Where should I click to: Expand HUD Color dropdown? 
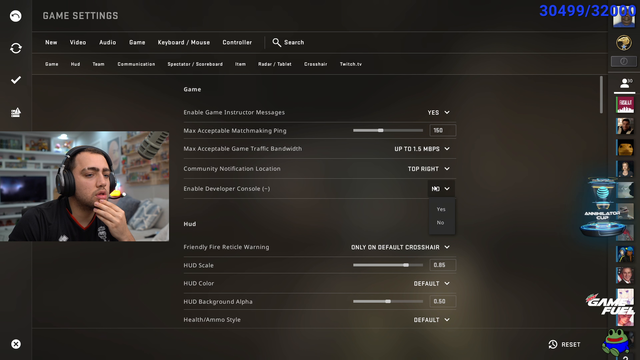pos(432,284)
